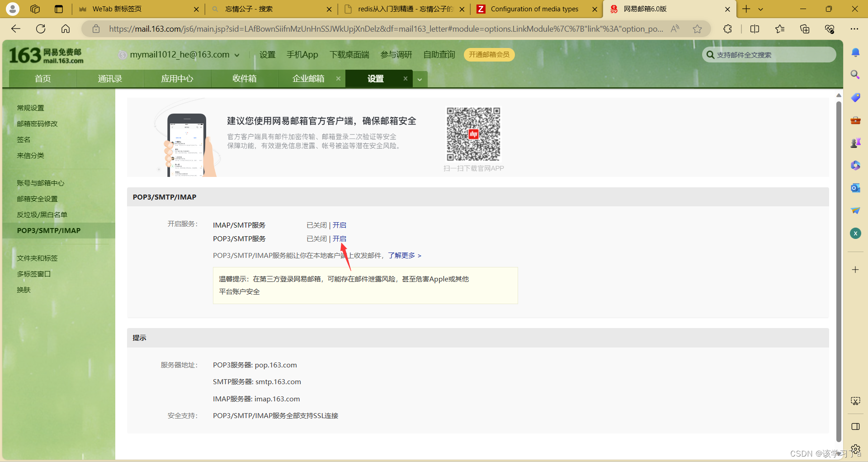Open the tab actions menu icon
868x462 pixels.
(59, 9)
